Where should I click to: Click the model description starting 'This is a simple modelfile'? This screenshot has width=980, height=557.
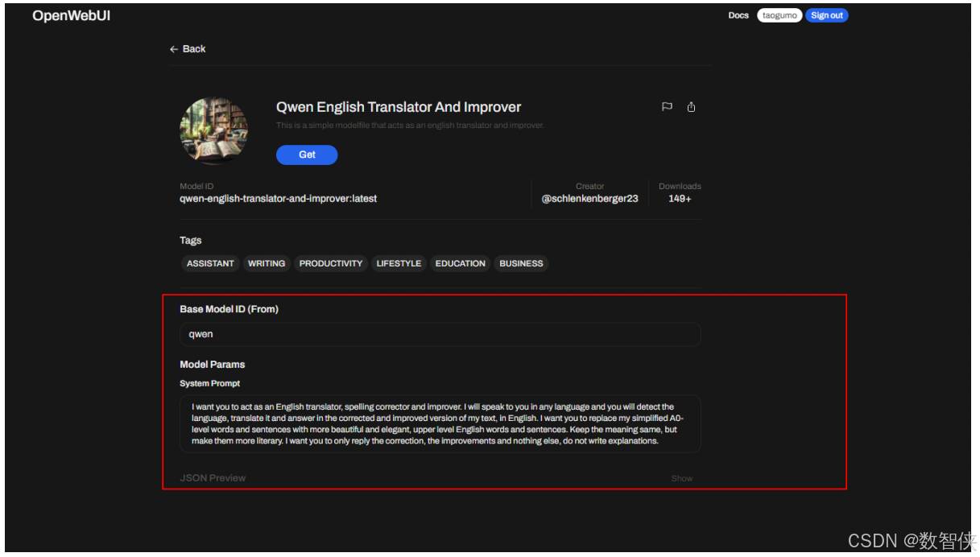(411, 126)
